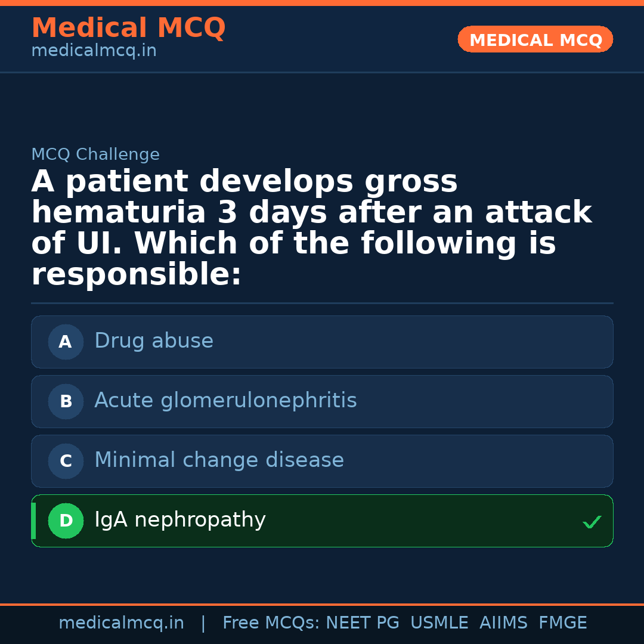Select the Drug abuse answer
The image size is (644, 644).
(x=154, y=341)
